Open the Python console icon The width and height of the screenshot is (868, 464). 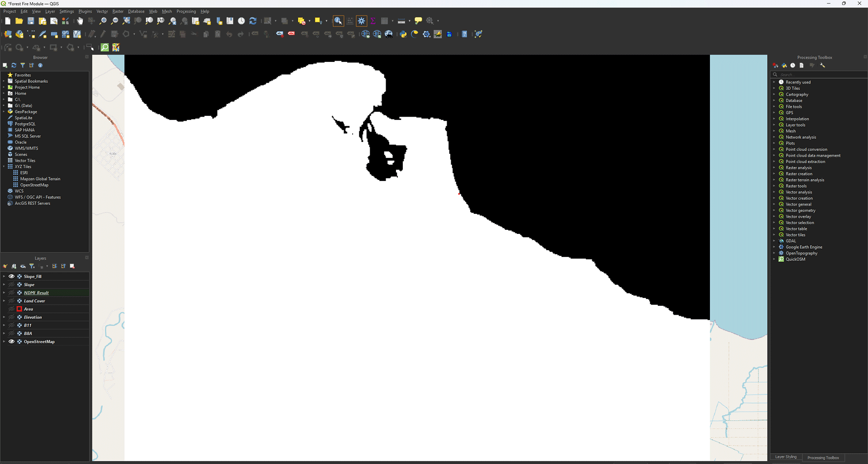[x=403, y=34]
